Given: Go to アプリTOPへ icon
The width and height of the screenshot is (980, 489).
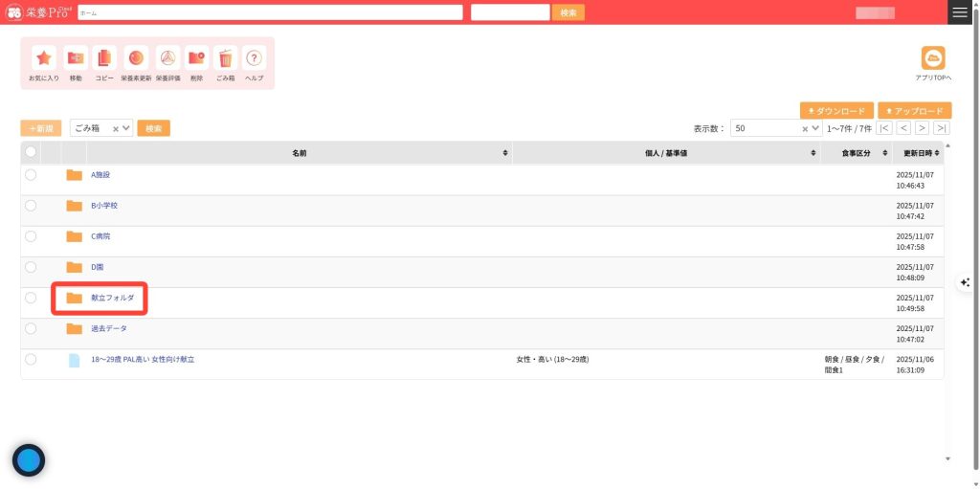Looking at the screenshot, I should [932, 58].
